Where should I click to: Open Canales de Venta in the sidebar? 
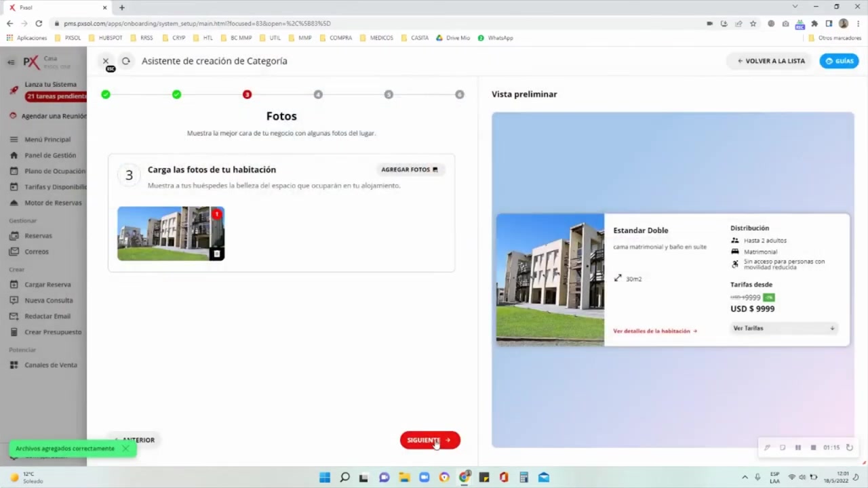[x=50, y=365]
